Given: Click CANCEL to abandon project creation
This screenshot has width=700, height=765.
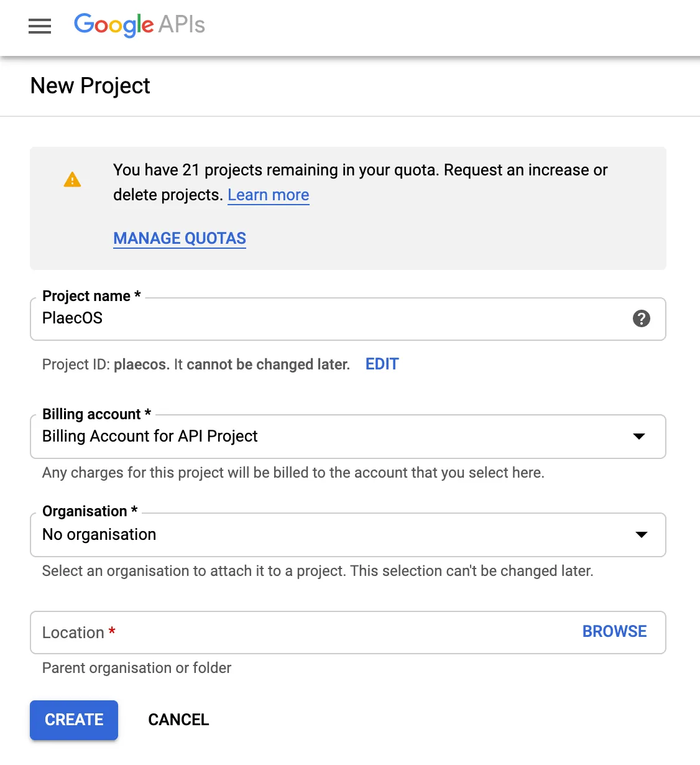Looking at the screenshot, I should (x=178, y=720).
